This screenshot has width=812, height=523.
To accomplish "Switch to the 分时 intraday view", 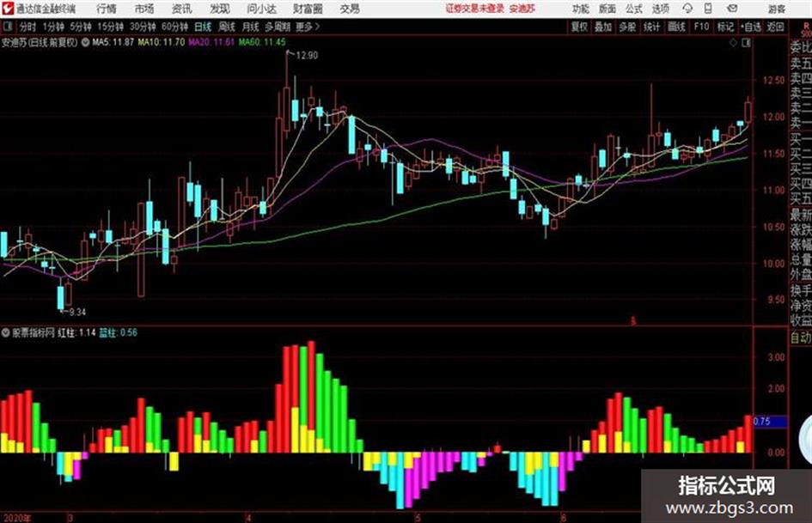I will click(x=28, y=27).
